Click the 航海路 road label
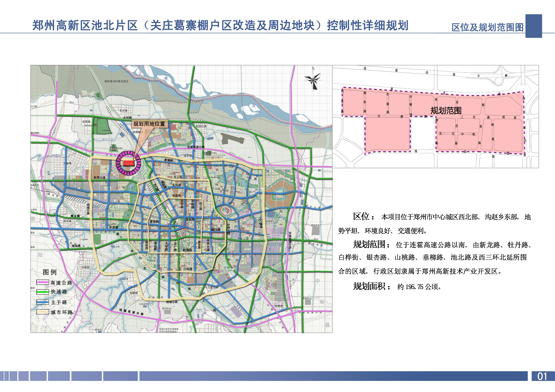Image resolution: width=555 pixels, height=392 pixels. pyautogui.click(x=187, y=250)
